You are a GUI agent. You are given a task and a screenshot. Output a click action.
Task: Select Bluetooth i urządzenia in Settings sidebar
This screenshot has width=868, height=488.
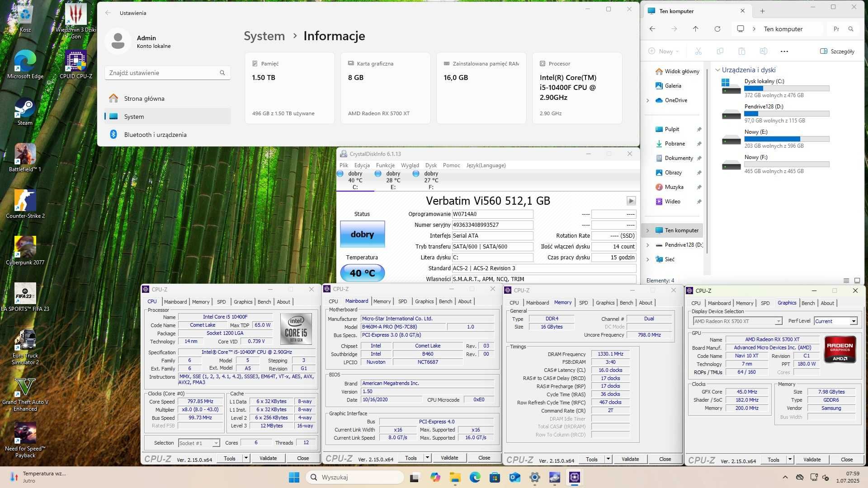coord(168,135)
